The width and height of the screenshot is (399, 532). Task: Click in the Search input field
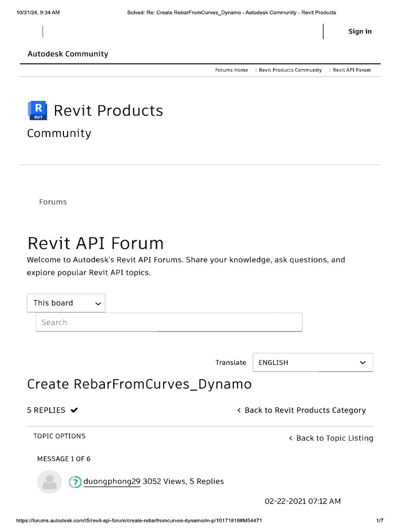(169, 322)
